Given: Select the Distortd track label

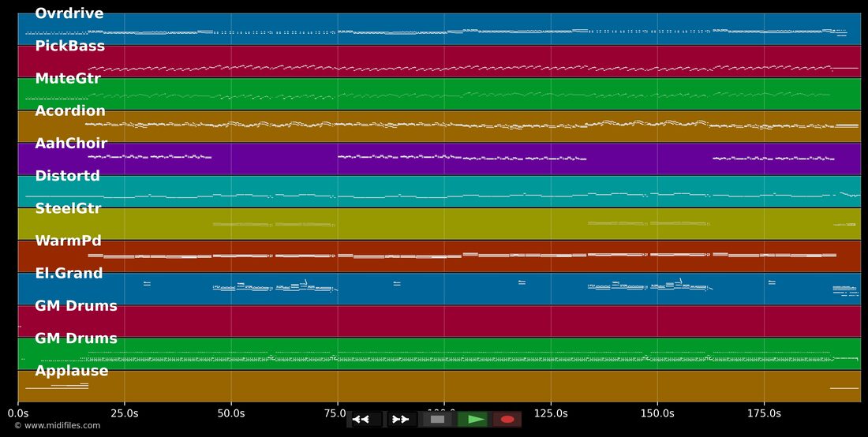Looking at the screenshot, I should [x=68, y=176].
